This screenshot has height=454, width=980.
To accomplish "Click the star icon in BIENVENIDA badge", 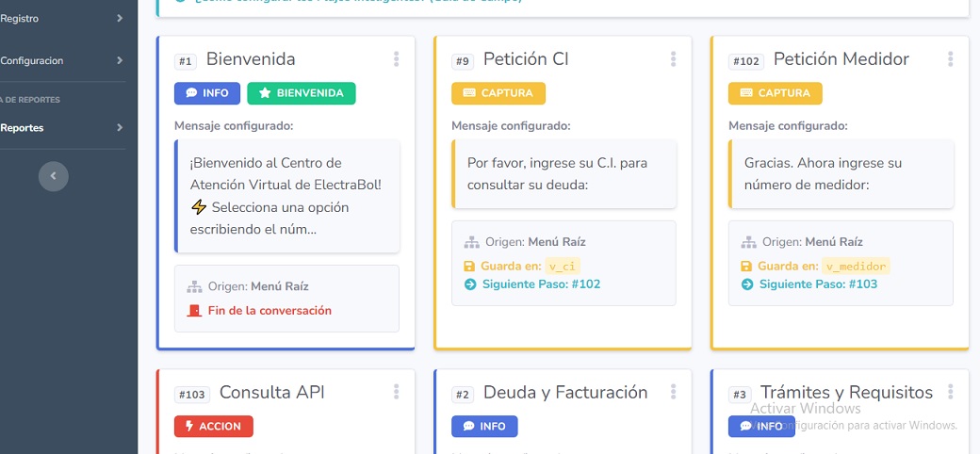I will coord(265,93).
